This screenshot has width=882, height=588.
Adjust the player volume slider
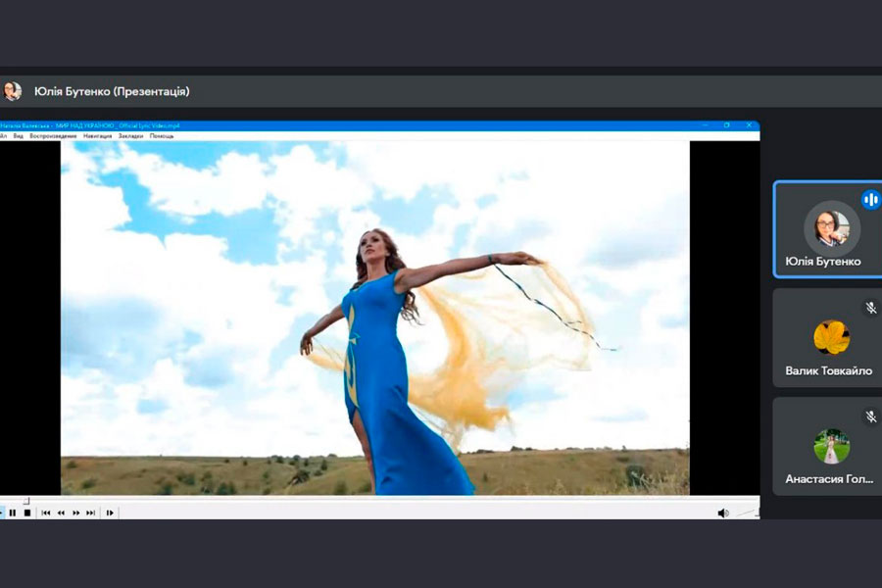pos(747,513)
